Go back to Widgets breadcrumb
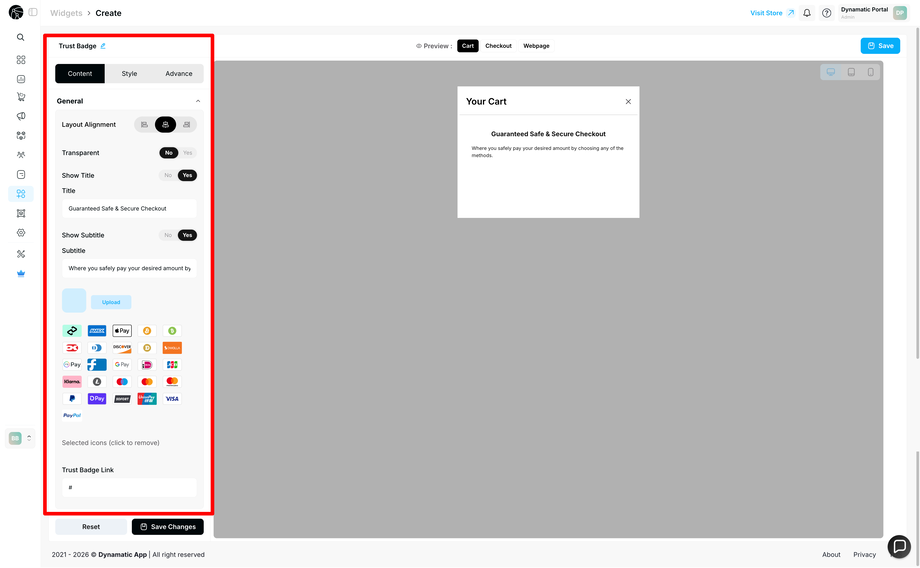 point(66,13)
